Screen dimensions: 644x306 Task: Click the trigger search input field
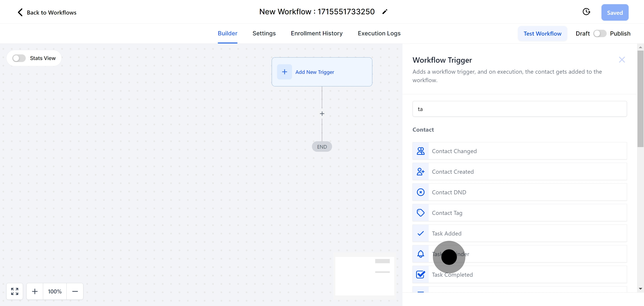(x=519, y=109)
